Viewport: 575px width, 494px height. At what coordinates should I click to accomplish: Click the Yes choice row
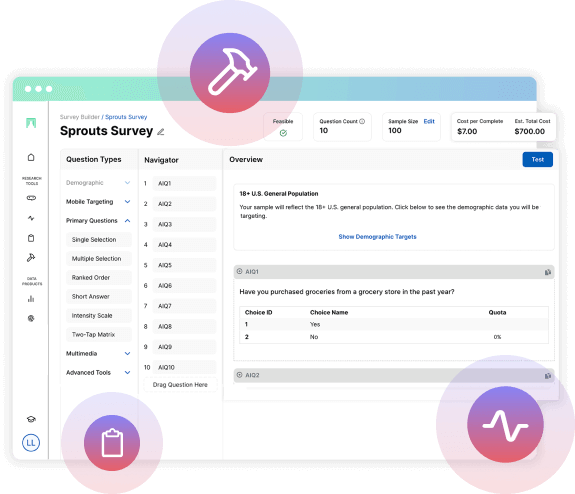394,325
